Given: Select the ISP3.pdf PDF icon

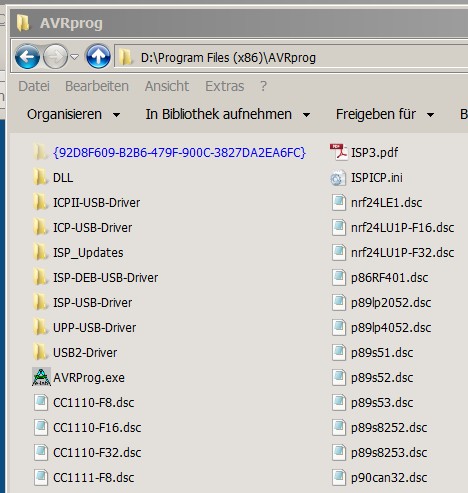Looking at the screenshot, I should point(339,152).
